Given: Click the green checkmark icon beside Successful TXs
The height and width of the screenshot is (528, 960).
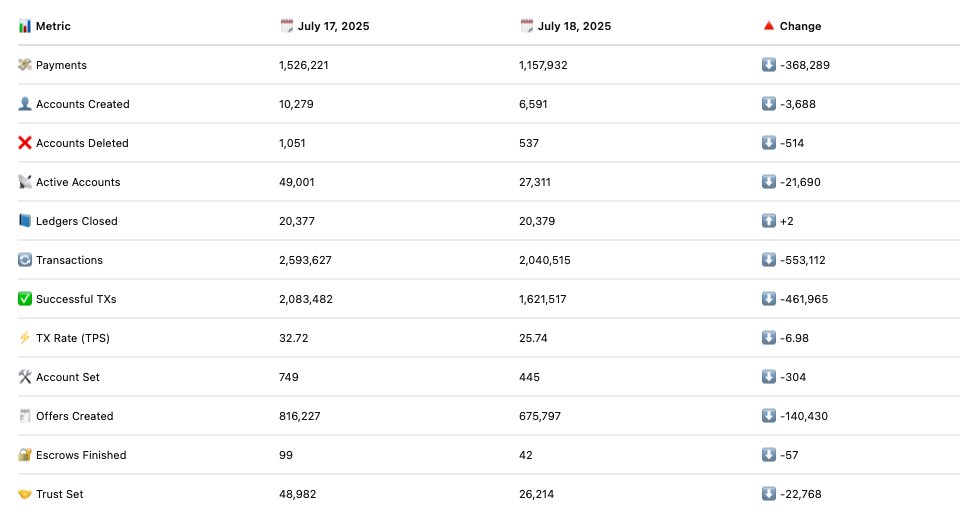Looking at the screenshot, I should tap(24, 299).
